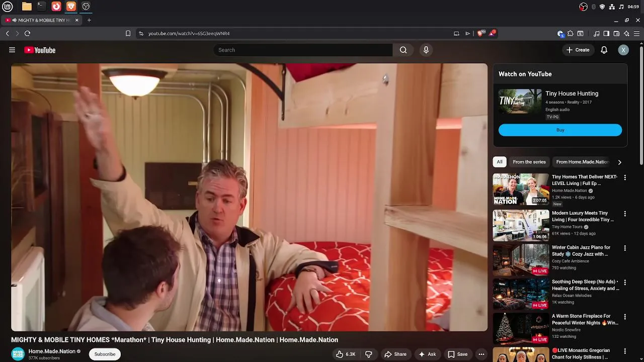Open Tiny House Hunting series thumbnail
The height and width of the screenshot is (362, 644).
pyautogui.click(x=520, y=101)
